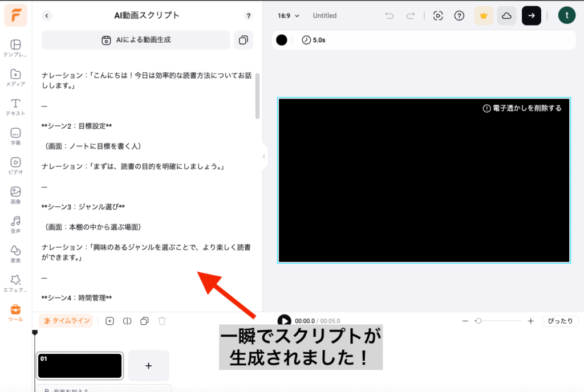Zoom out the timeline with minus
The image size is (584, 392).
[465, 321]
